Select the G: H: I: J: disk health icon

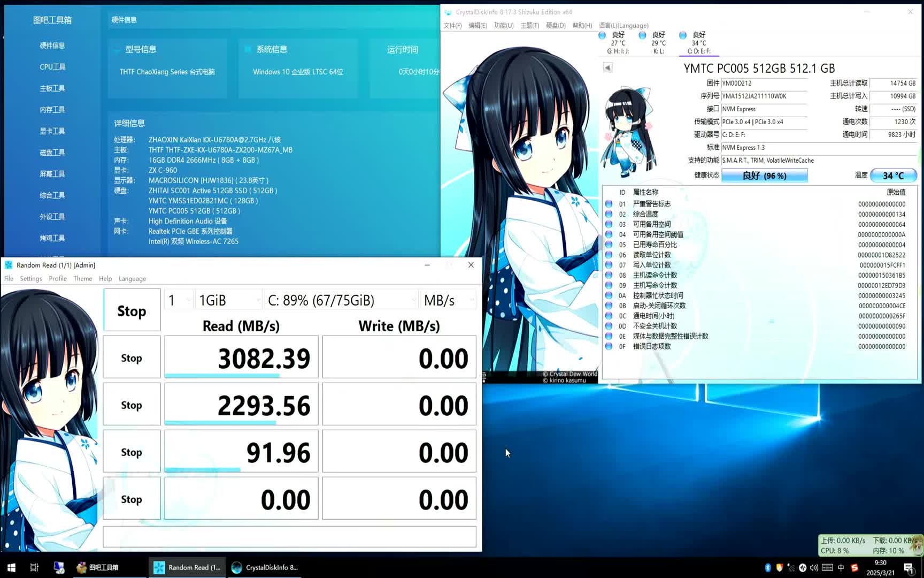(603, 34)
